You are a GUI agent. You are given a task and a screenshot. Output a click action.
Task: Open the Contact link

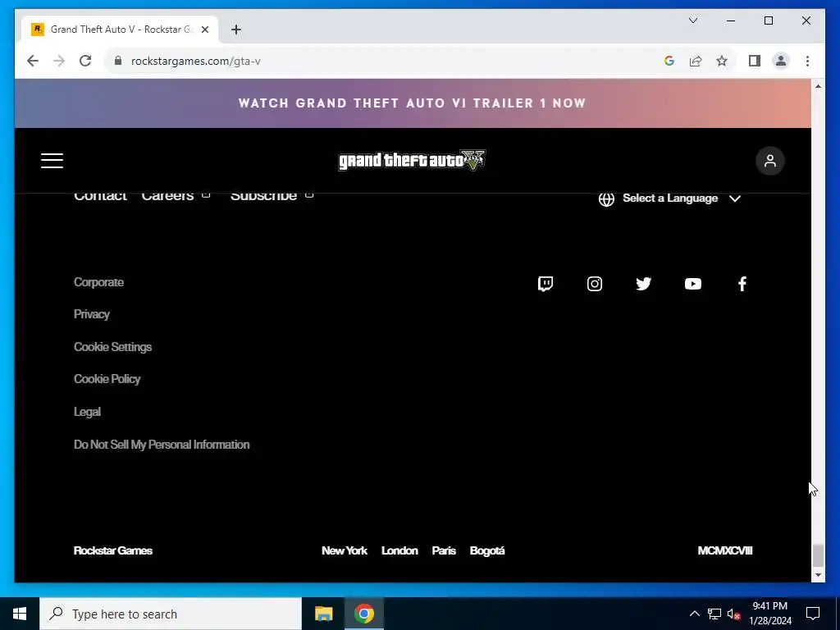coord(100,195)
